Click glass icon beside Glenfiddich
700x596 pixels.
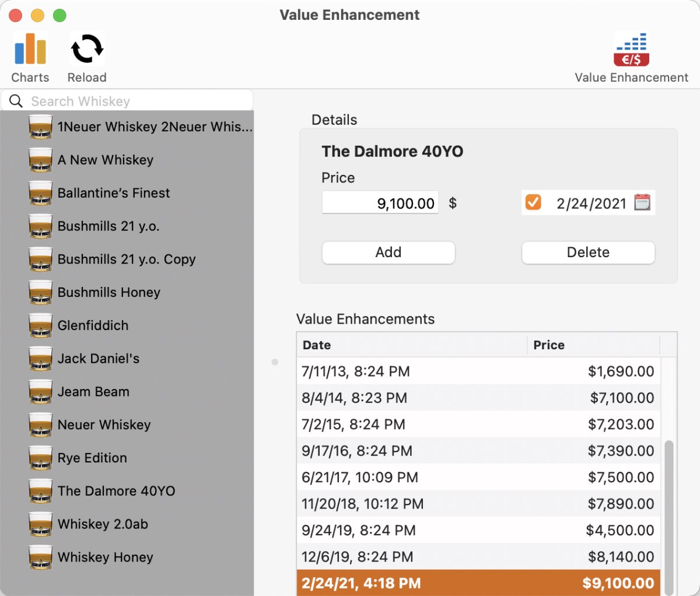[41, 325]
